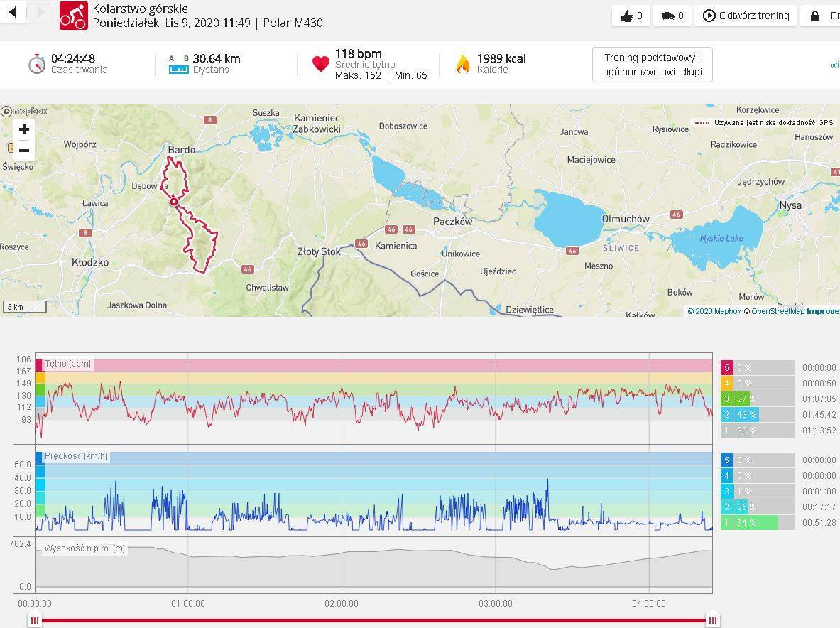
Task: Click the Improve this map link
Action: click(x=822, y=311)
